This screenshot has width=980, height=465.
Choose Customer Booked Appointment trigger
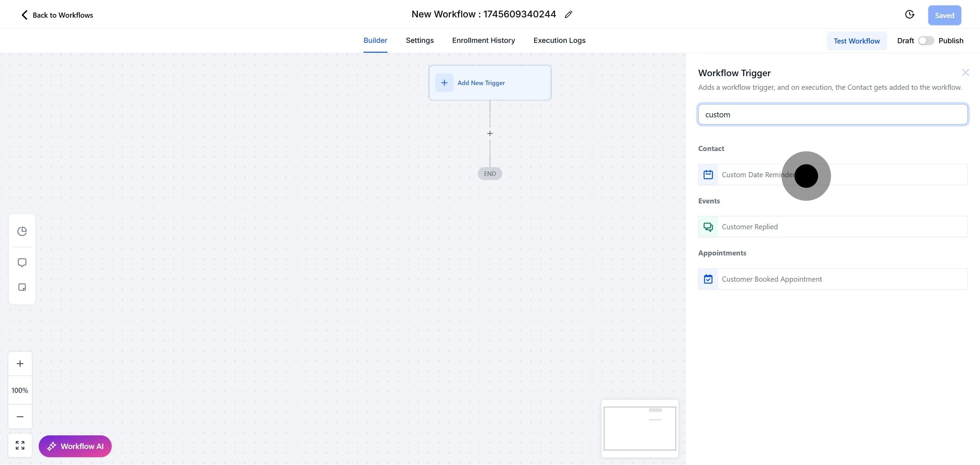tap(832, 279)
